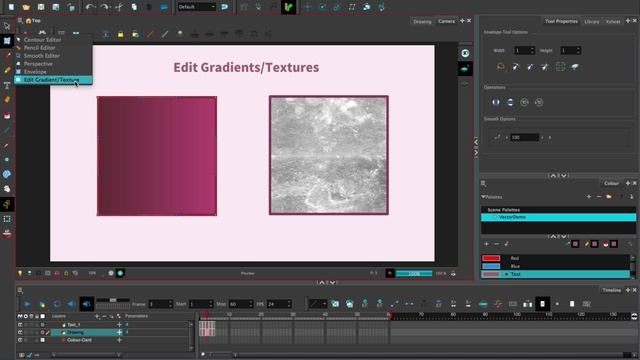Click the Redo arrow icon
The image size is (640, 360).
(x=104, y=7)
